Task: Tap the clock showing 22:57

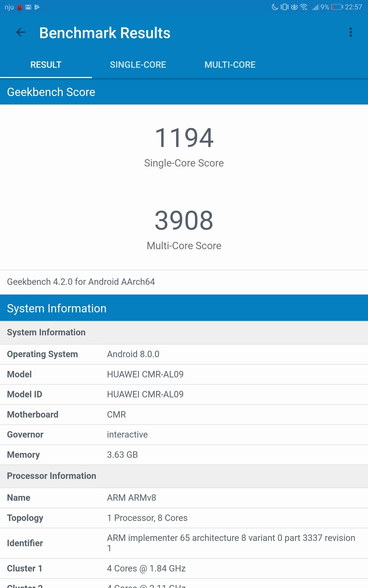Action: point(354,7)
